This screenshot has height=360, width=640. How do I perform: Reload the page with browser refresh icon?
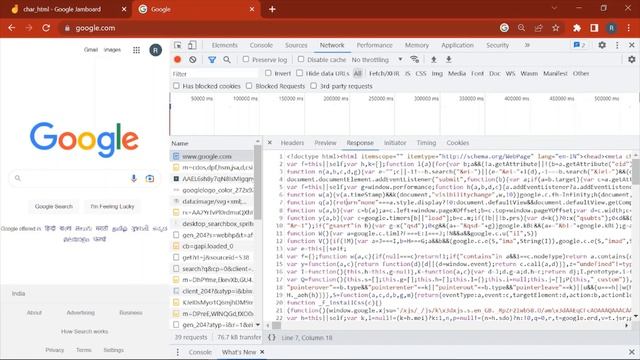[x=46, y=28]
